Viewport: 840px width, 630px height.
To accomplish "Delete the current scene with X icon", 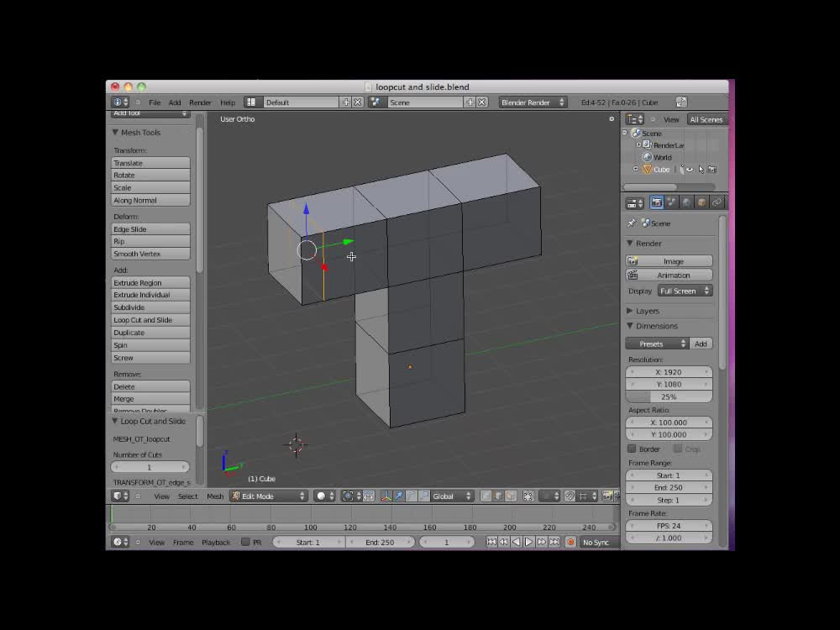I will (x=482, y=102).
